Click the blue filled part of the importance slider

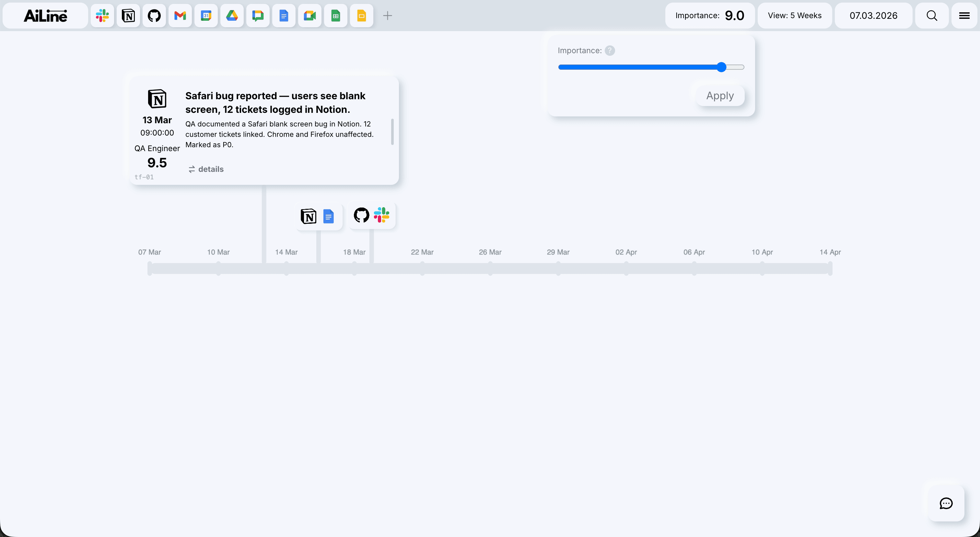point(637,67)
